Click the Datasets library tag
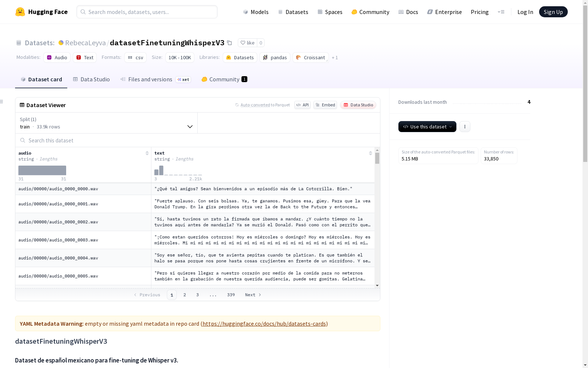 tap(240, 57)
